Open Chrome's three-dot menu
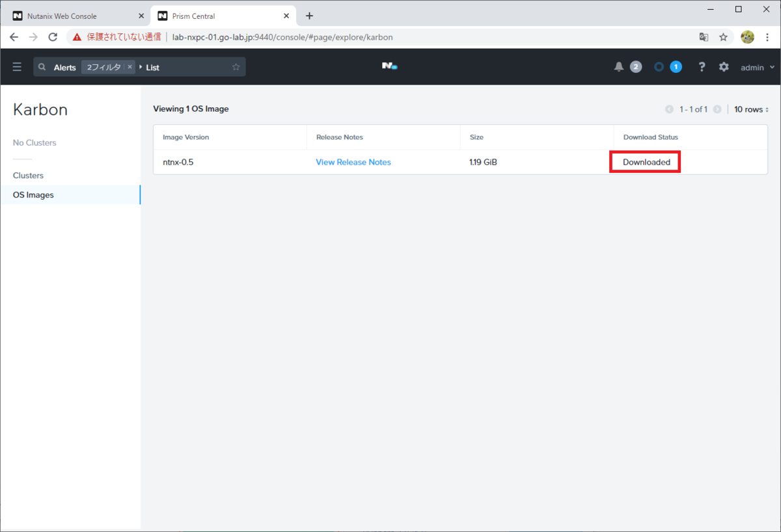This screenshot has width=781, height=532. (768, 37)
